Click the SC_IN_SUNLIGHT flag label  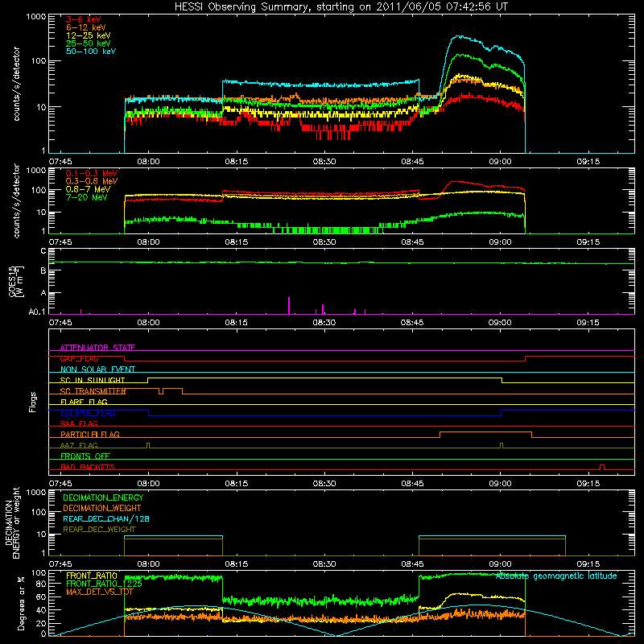93,380
